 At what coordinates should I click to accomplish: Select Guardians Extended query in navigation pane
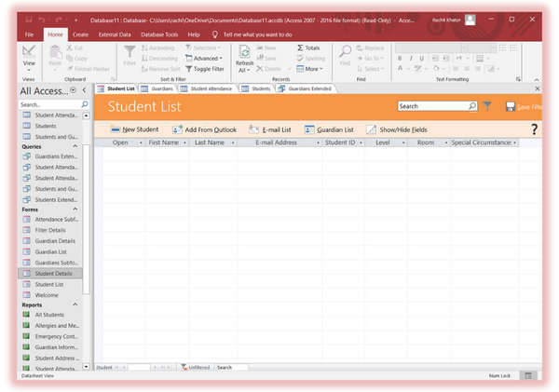click(50, 156)
